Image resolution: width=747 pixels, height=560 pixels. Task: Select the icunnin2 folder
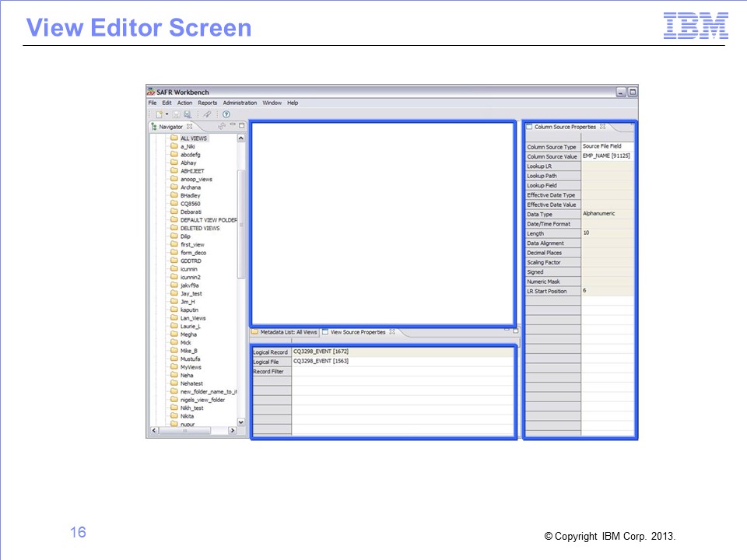tap(191, 277)
